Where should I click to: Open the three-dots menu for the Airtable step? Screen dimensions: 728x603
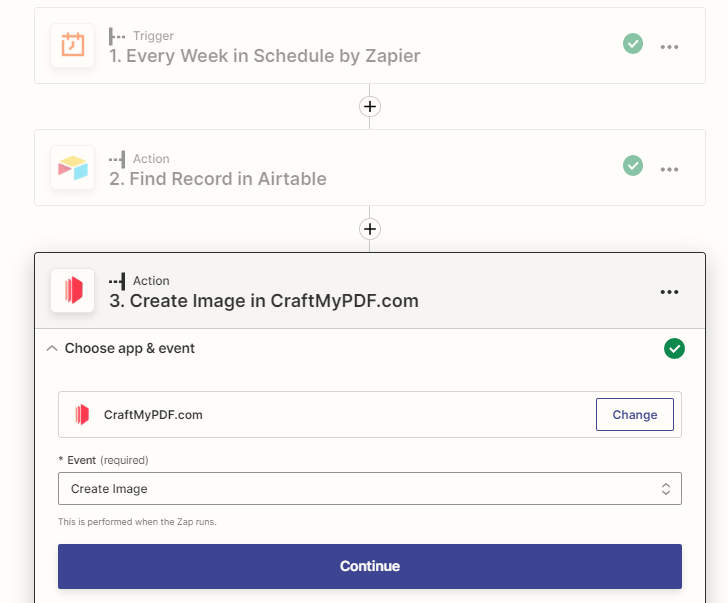coord(669,169)
